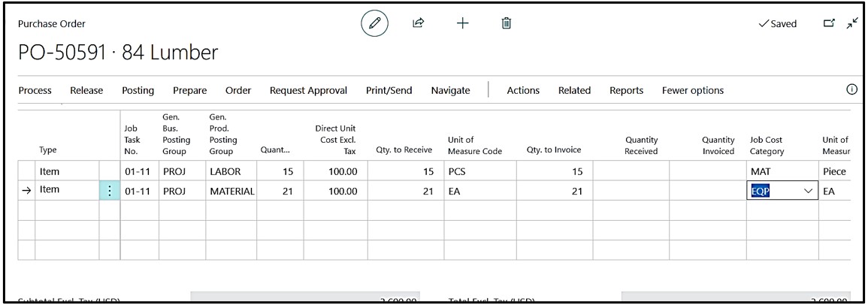Open the Print/Send menu

point(389,90)
